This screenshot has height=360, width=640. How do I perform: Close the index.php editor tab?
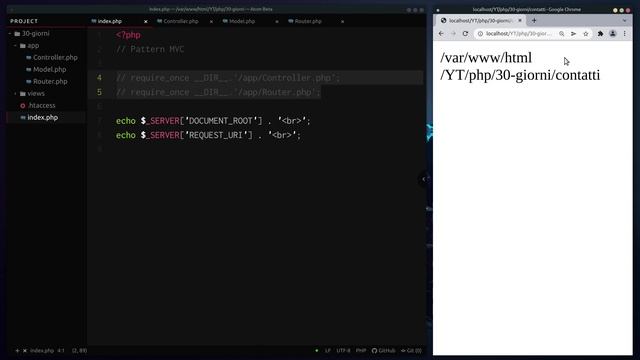pos(146,21)
